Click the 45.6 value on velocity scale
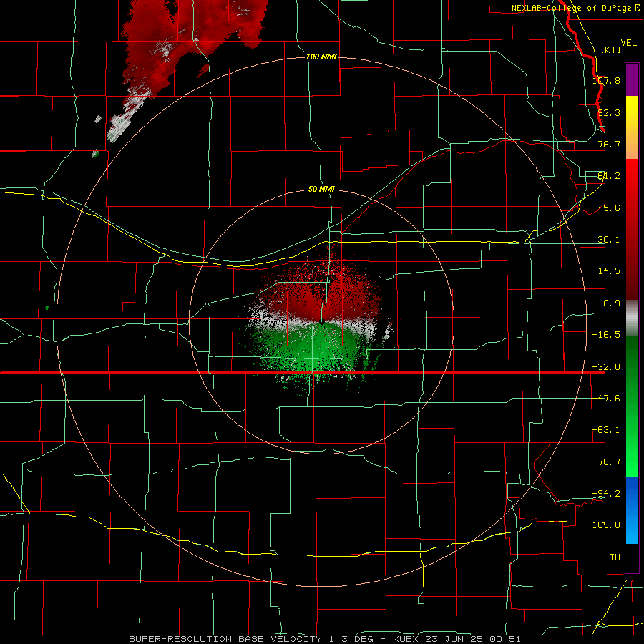644x644 pixels. [x=609, y=208]
